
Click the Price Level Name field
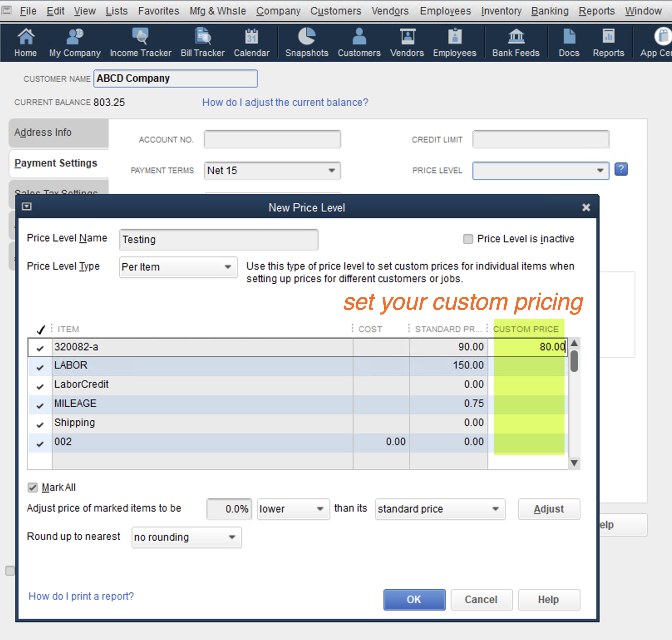pyautogui.click(x=219, y=240)
